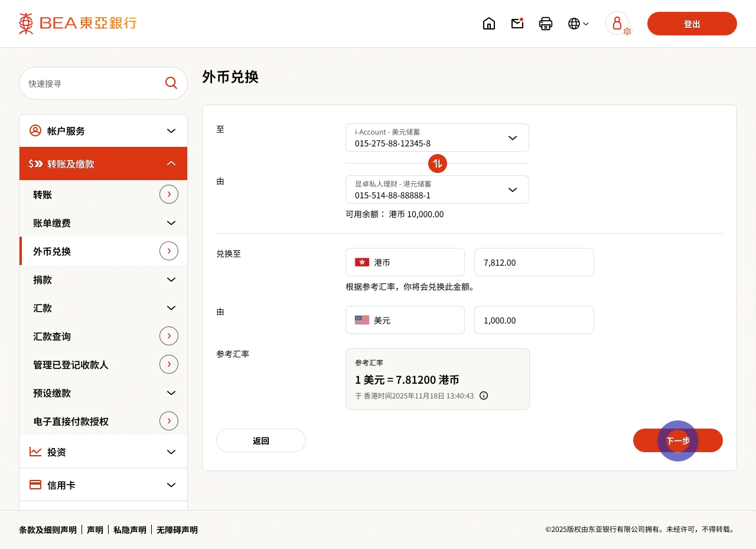This screenshot has width=756, height=549.
Task: Open the i-Account destination account dropdown
Action: coord(437,138)
